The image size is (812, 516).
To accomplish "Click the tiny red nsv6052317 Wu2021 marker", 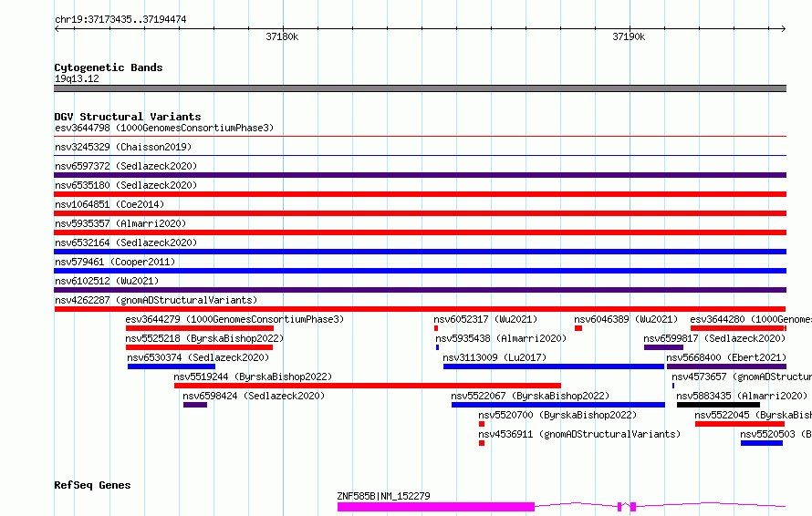I will pyautogui.click(x=436, y=328).
